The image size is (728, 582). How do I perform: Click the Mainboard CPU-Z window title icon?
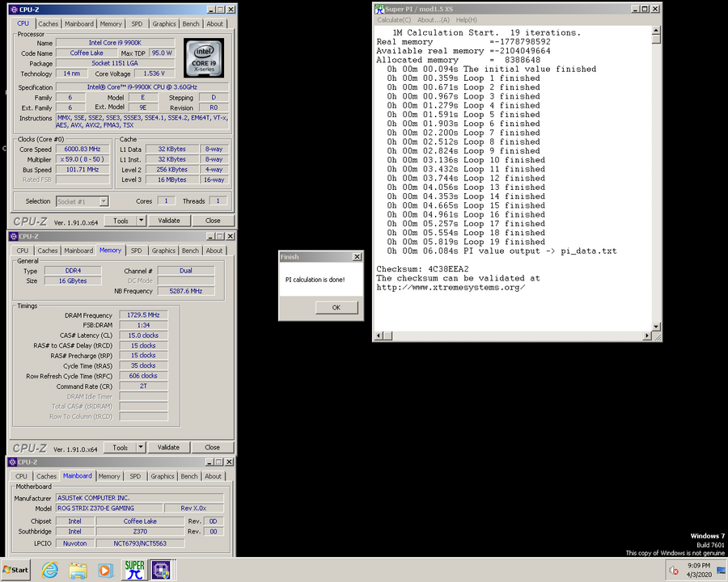pos(12,462)
